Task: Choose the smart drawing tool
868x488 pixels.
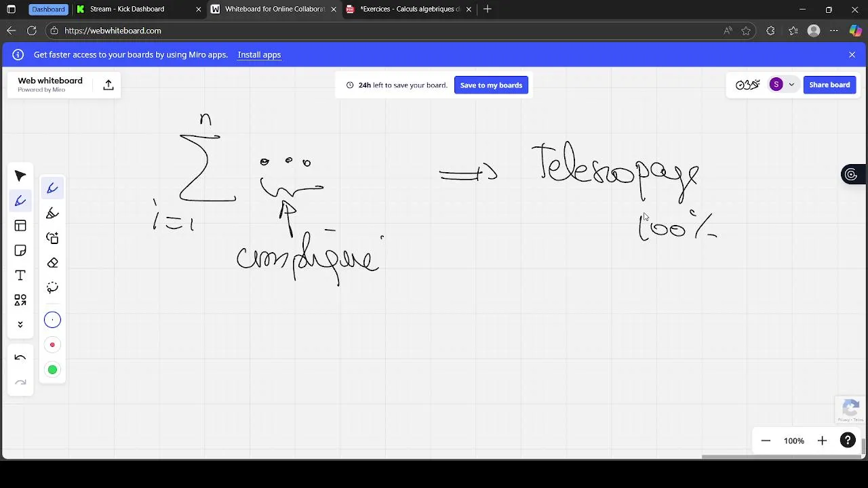Action: click(x=52, y=238)
